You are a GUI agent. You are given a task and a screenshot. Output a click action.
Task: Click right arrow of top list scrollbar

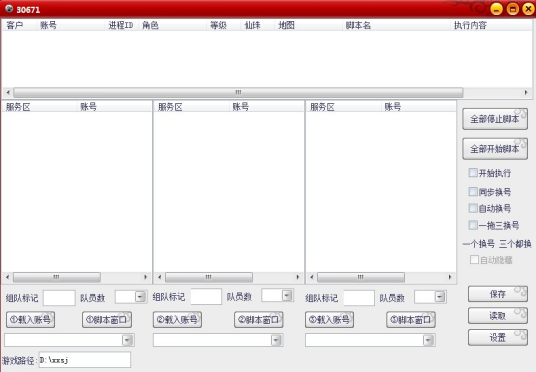[x=526, y=93]
